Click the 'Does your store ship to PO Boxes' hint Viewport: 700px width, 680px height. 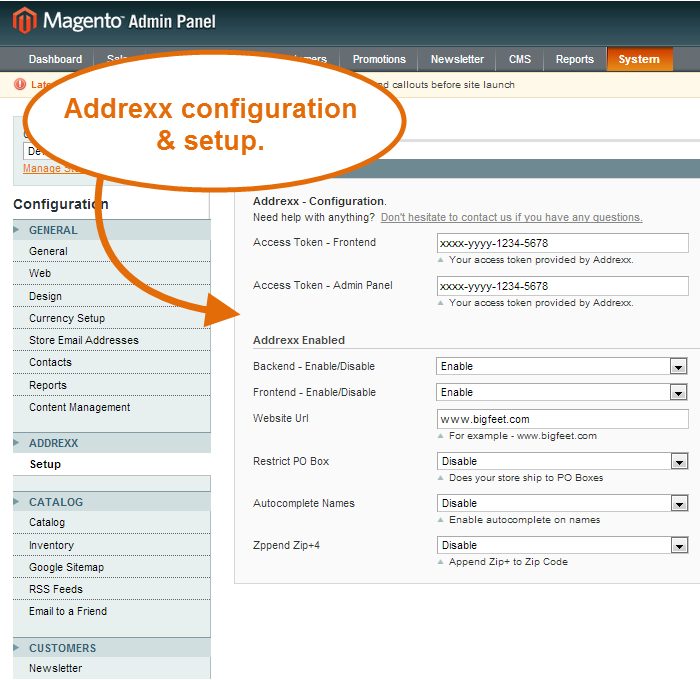526,478
